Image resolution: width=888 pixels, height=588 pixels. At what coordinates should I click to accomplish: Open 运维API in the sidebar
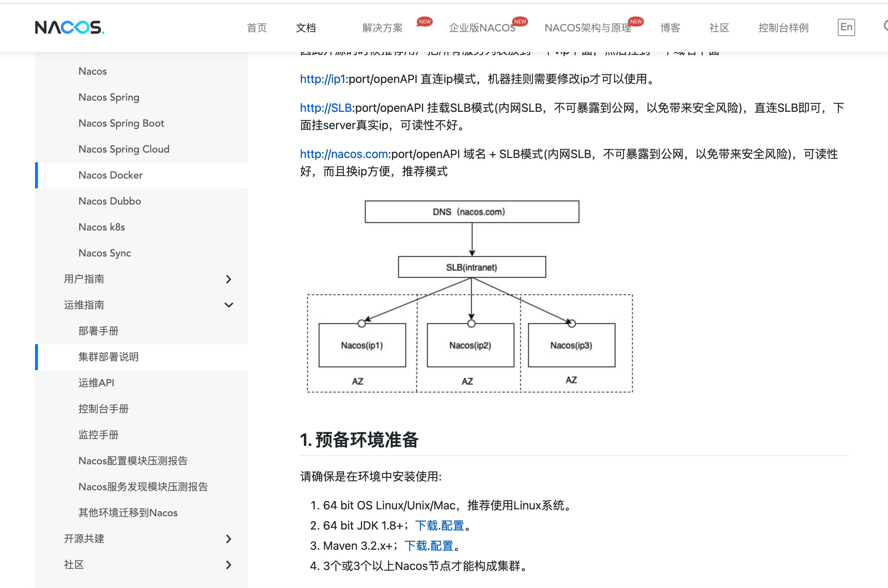point(96,383)
